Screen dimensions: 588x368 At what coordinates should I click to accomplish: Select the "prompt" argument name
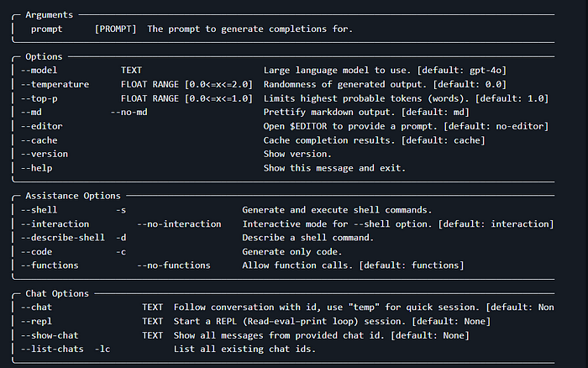coord(46,29)
